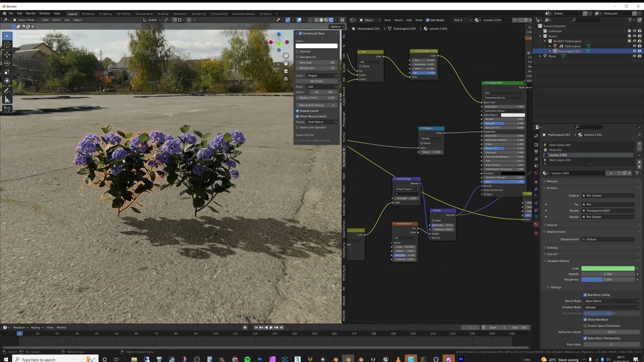
Task: Open the Shadow Mode Opaque dropdown
Action: (x=611, y=307)
